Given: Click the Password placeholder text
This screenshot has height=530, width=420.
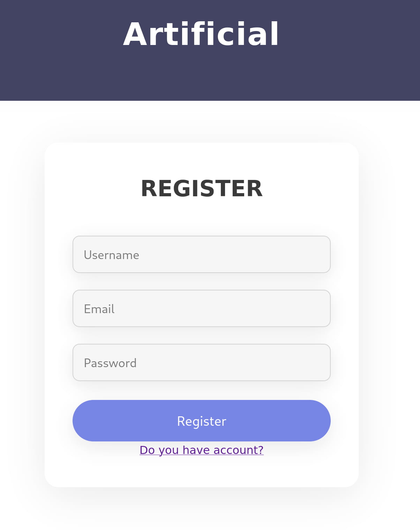Looking at the screenshot, I should coord(110,363).
